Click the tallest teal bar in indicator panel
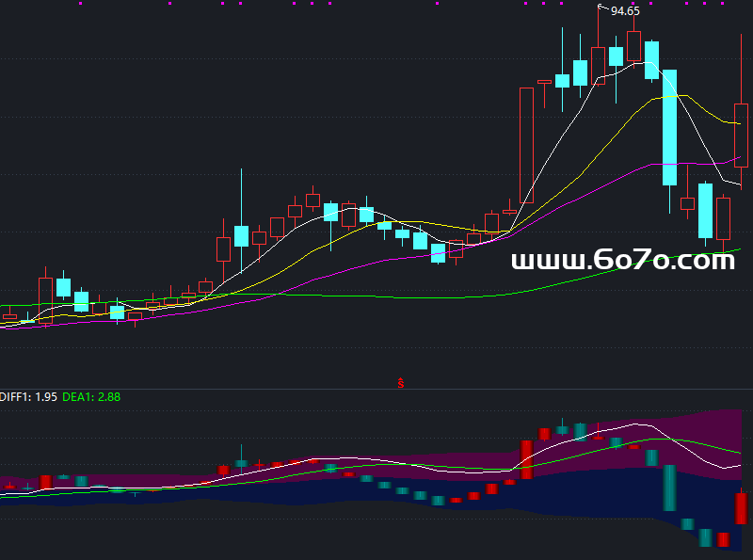Viewport: 753px width, 560px height. 669,488
